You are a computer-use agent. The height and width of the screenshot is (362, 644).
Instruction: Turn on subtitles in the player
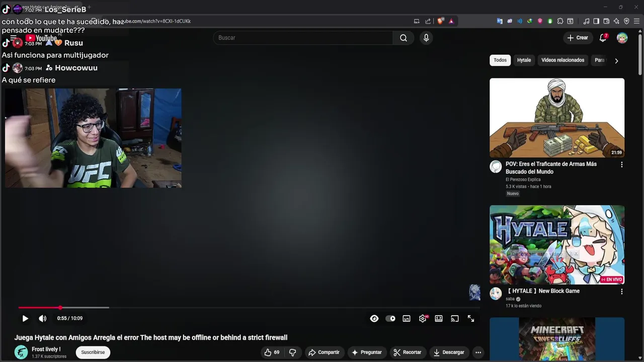click(x=407, y=318)
